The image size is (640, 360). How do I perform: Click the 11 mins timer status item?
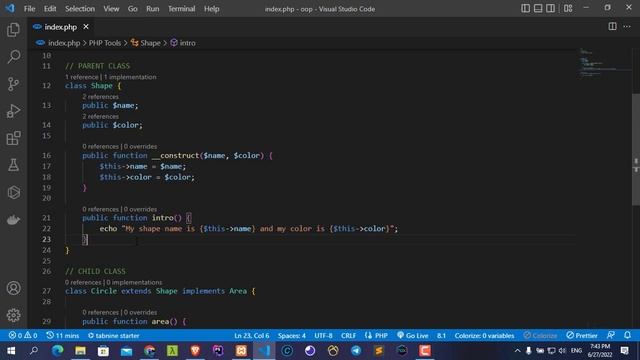62,336
